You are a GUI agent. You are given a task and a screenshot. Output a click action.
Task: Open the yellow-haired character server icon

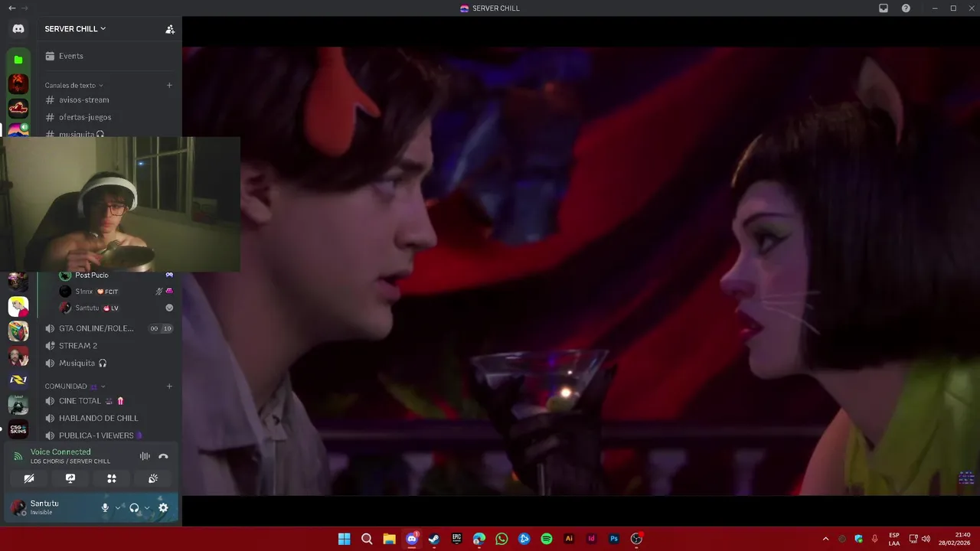coord(18,306)
